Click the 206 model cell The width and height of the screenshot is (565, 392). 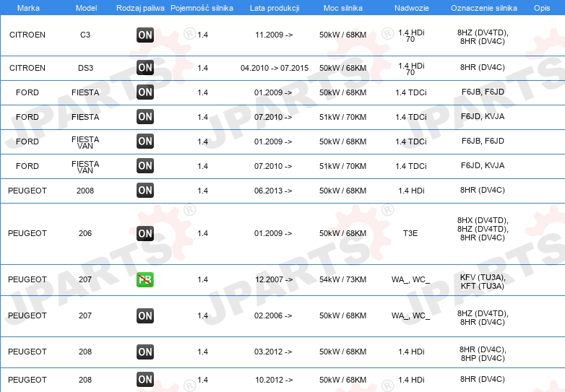(x=85, y=233)
